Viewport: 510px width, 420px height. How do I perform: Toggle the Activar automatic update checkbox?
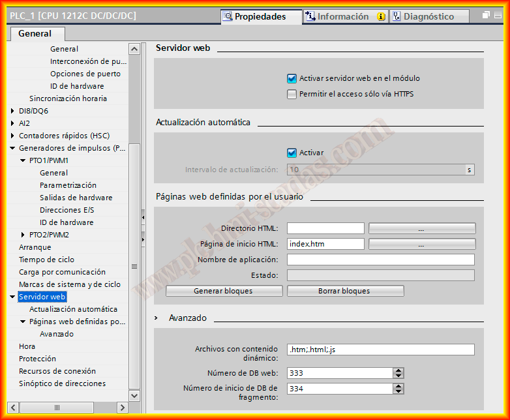click(292, 153)
